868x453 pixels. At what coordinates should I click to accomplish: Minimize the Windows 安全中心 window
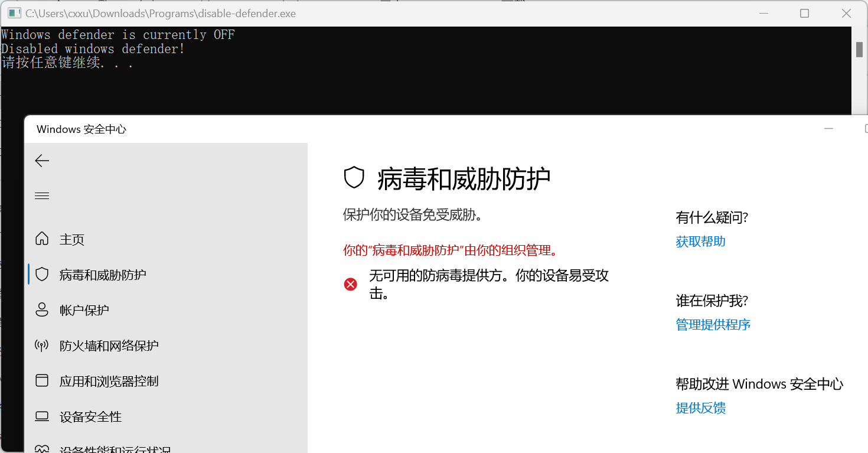tap(829, 129)
